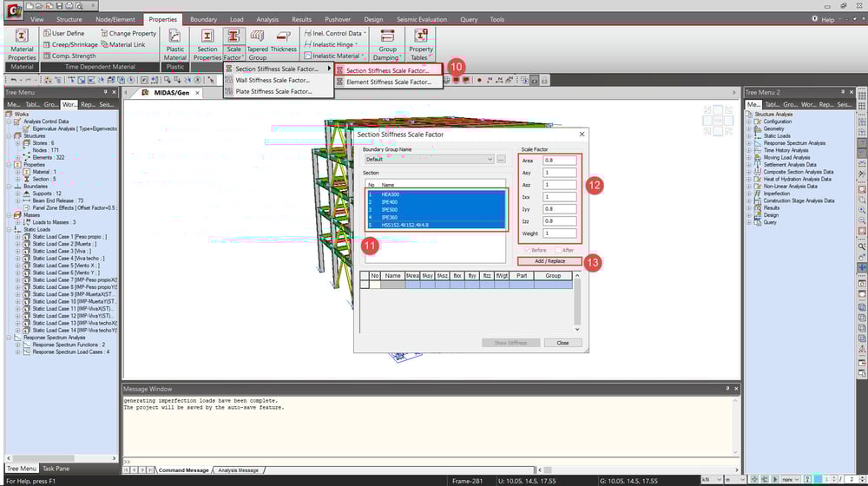Click the Close button in dialog

tap(562, 343)
